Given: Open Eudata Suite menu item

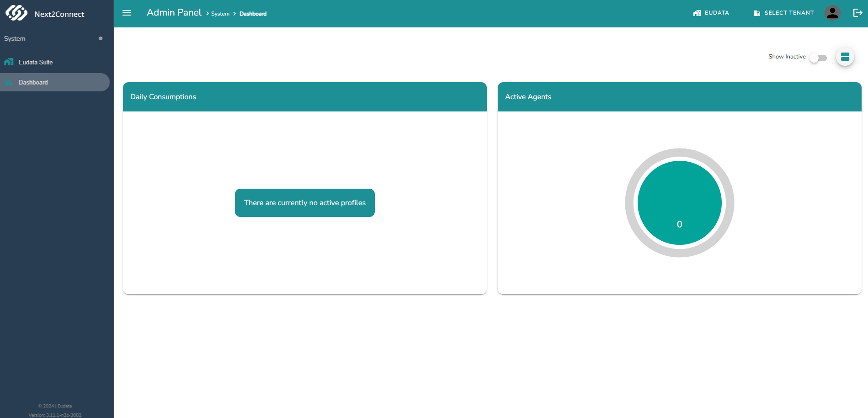Looking at the screenshot, I should (x=55, y=62).
